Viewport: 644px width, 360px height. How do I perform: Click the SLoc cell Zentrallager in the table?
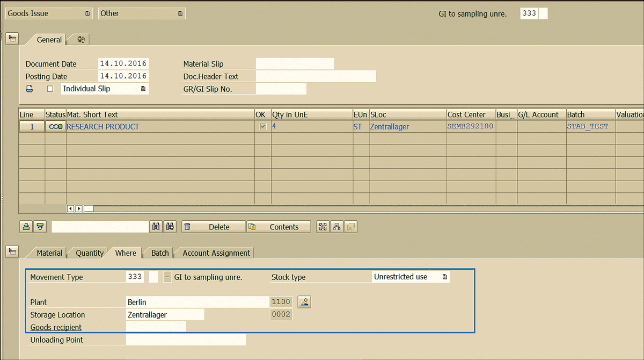[x=408, y=127]
